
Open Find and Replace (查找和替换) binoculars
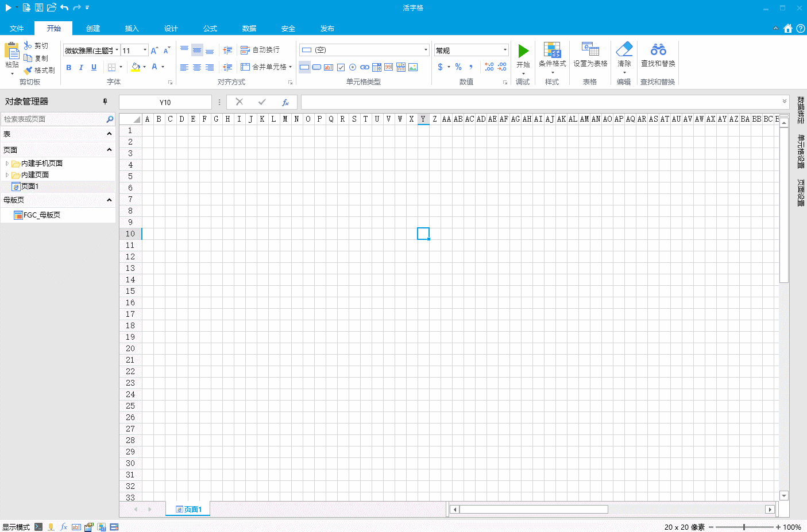[658, 49]
